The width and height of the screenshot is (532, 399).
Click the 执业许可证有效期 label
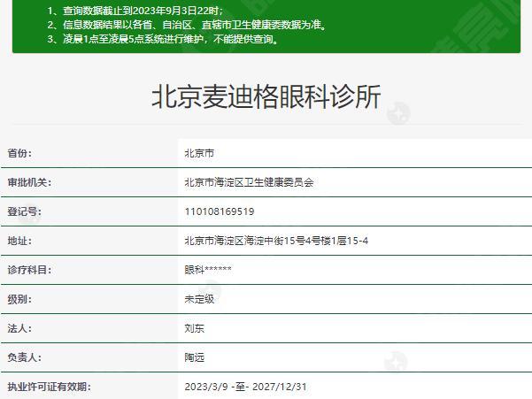50,387
